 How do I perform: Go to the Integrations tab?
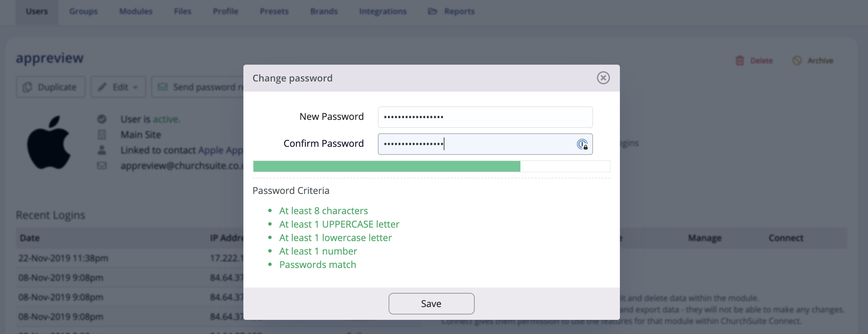coord(383,11)
